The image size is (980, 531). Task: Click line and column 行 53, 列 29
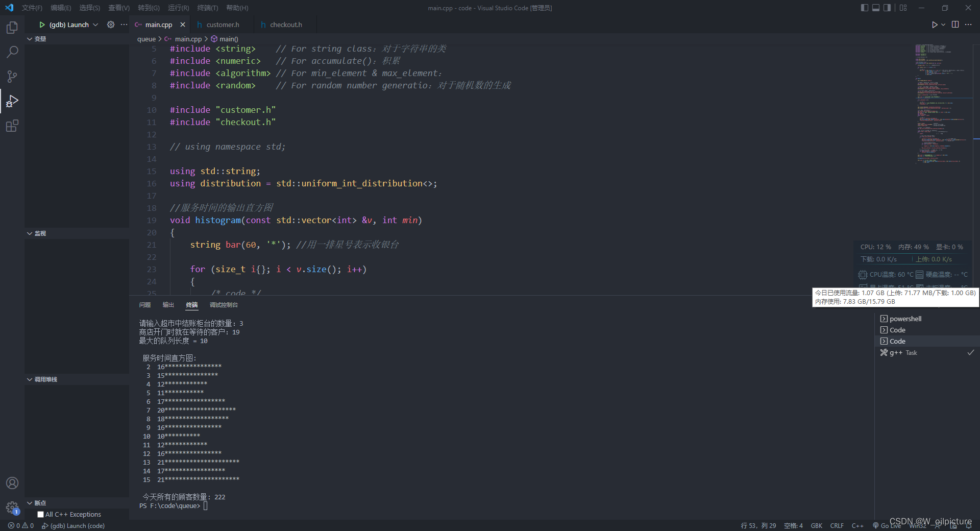pos(758,525)
